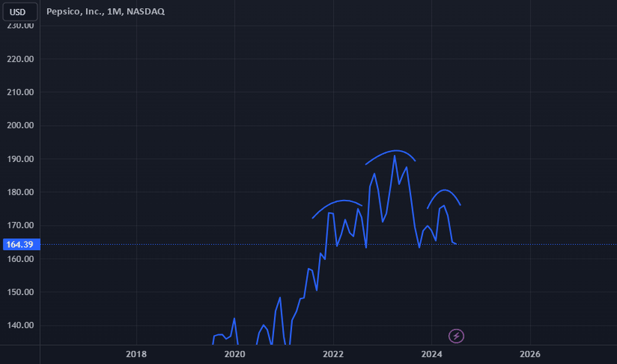Click the 2022 time axis label
Image resolution: width=617 pixels, height=364 pixels.
coord(333,354)
